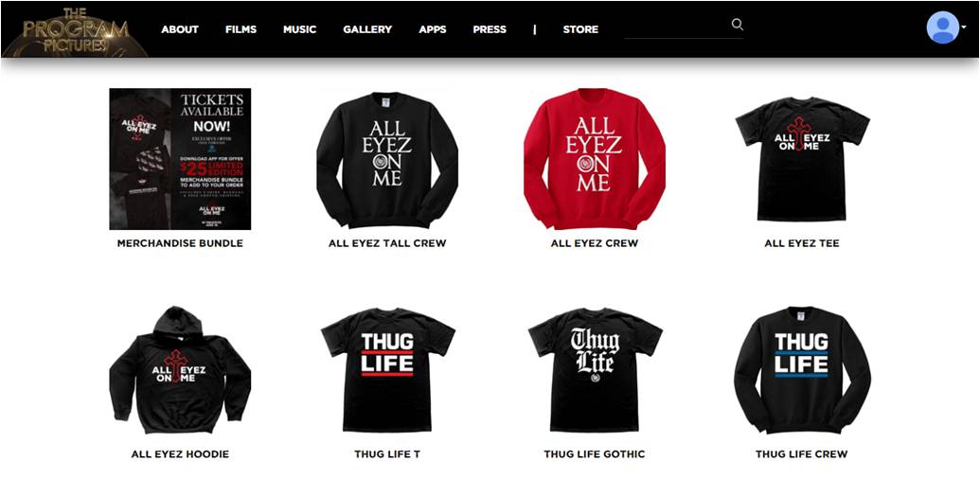Visit the Press page
This screenshot has height=479, width=980.
(x=490, y=29)
